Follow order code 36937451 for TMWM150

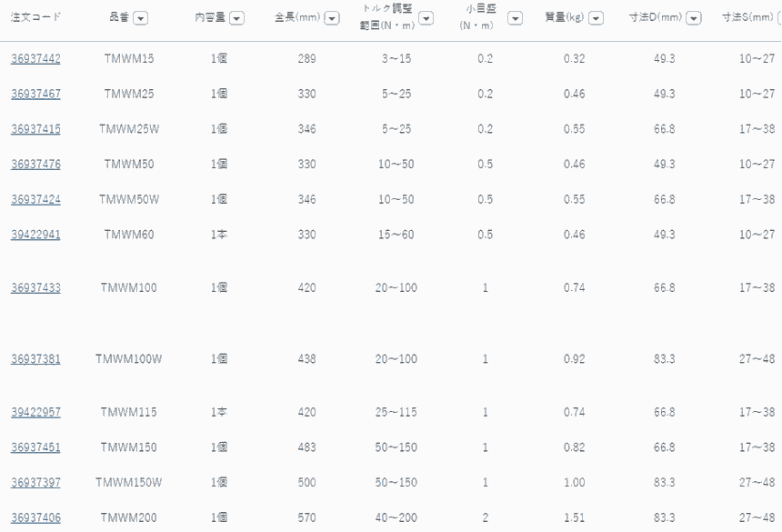pos(35,447)
